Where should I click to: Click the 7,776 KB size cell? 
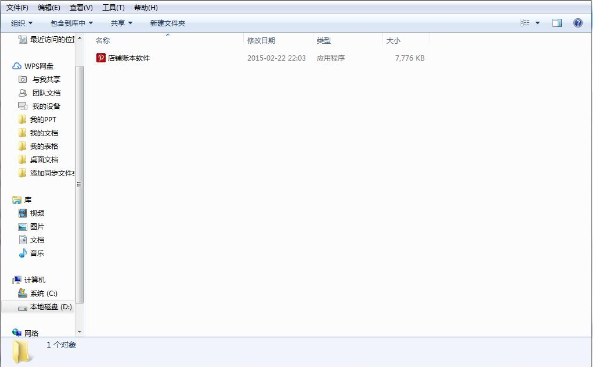click(x=410, y=58)
